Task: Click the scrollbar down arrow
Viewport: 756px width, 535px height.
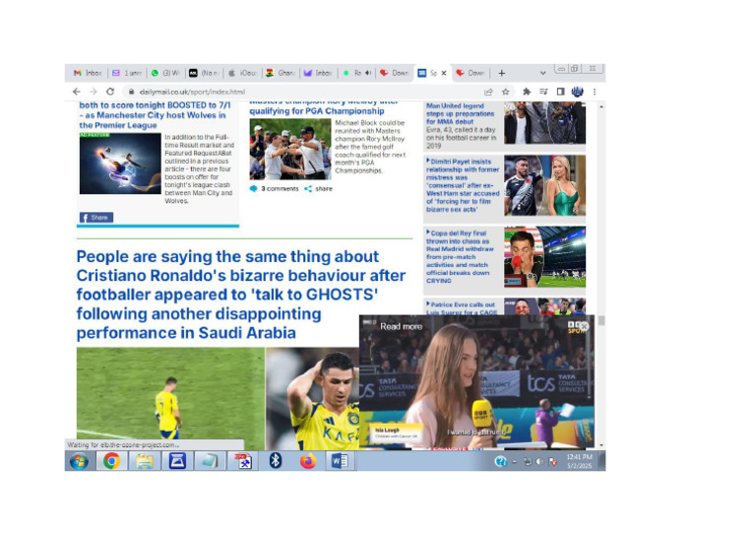Action: click(601, 445)
